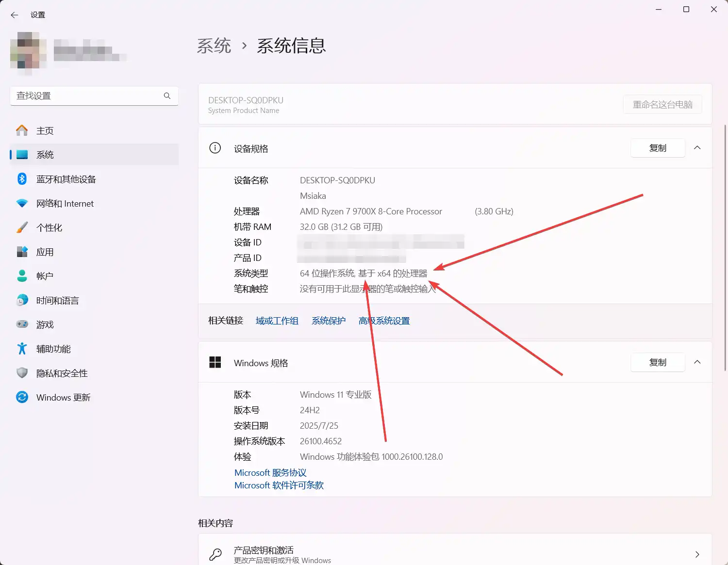Click the vertical scrollbar on the right
728x565 pixels.
[725, 247]
